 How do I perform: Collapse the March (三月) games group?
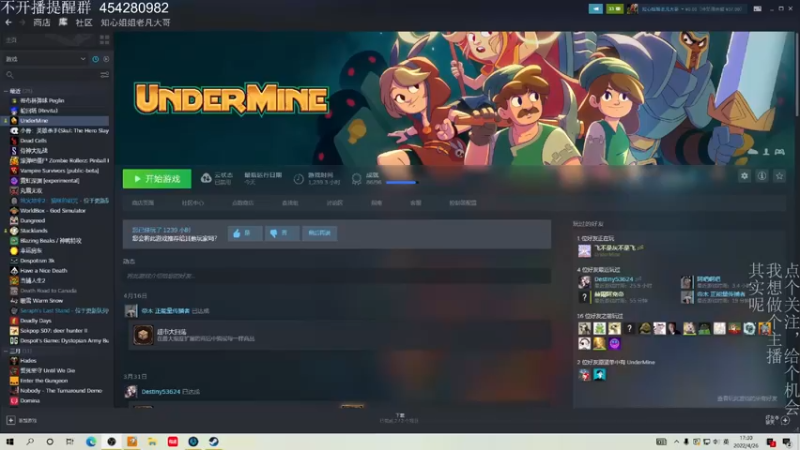6,351
